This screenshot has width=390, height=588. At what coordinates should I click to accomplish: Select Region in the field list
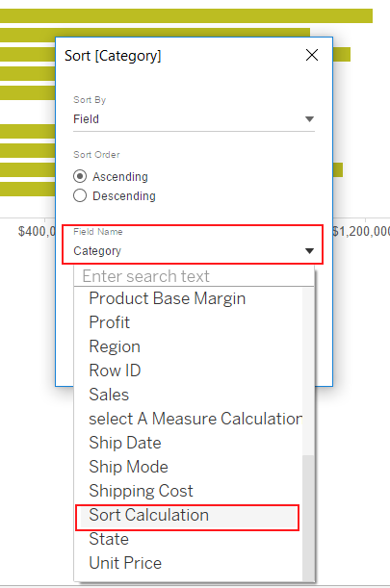tap(115, 346)
